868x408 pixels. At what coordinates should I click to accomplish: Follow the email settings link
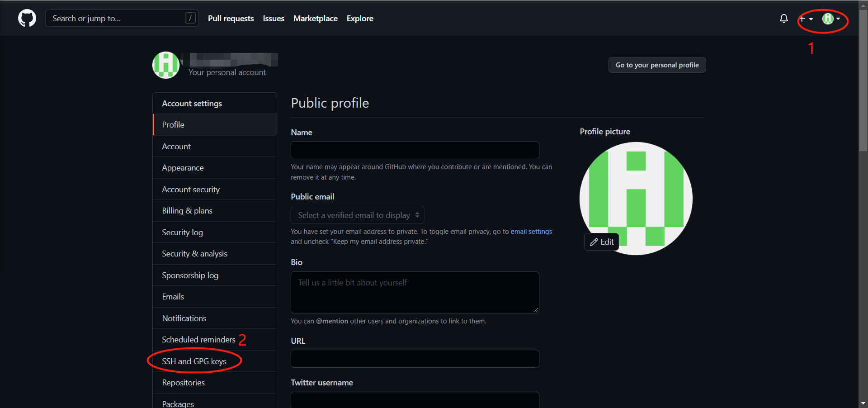pos(531,232)
